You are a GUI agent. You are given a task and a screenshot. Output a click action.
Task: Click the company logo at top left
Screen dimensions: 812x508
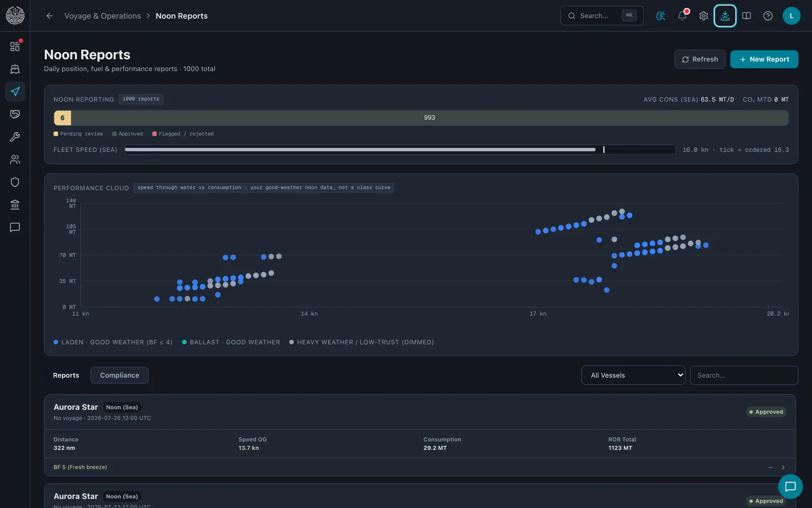click(x=15, y=15)
